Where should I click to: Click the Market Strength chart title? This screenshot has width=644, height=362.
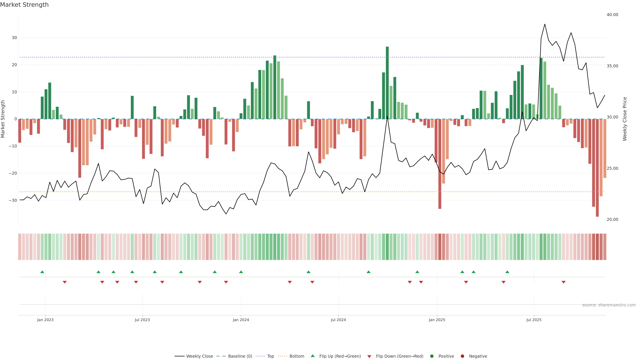pos(24,5)
